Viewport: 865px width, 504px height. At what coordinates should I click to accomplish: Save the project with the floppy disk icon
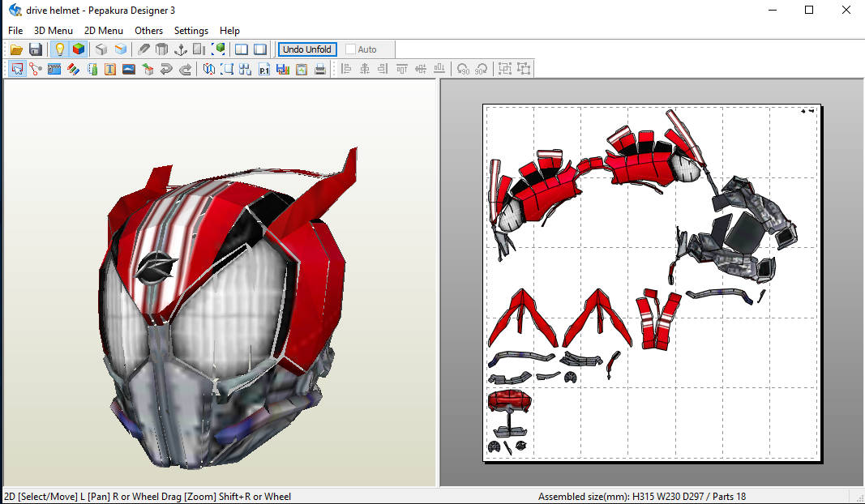[x=36, y=49]
